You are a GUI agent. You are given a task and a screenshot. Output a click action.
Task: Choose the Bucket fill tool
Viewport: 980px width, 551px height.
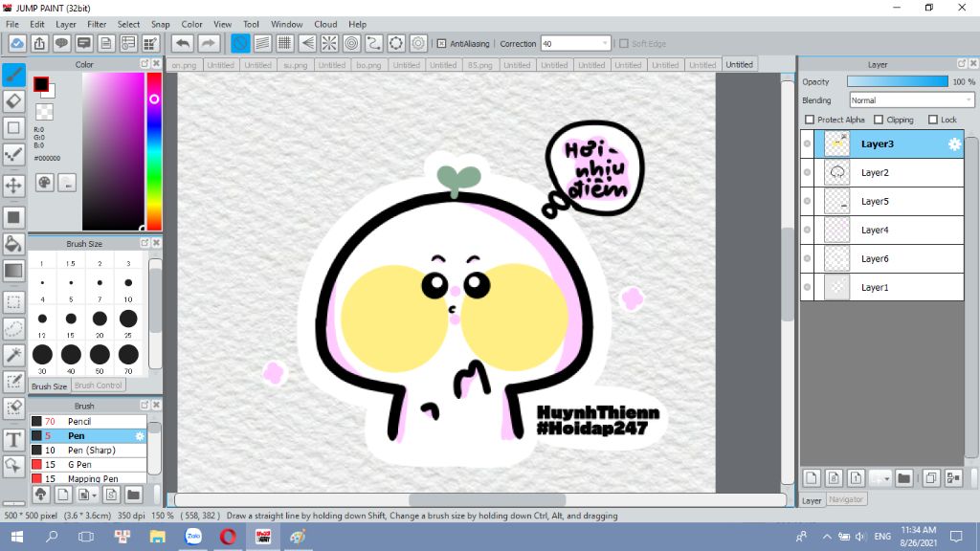(13, 244)
